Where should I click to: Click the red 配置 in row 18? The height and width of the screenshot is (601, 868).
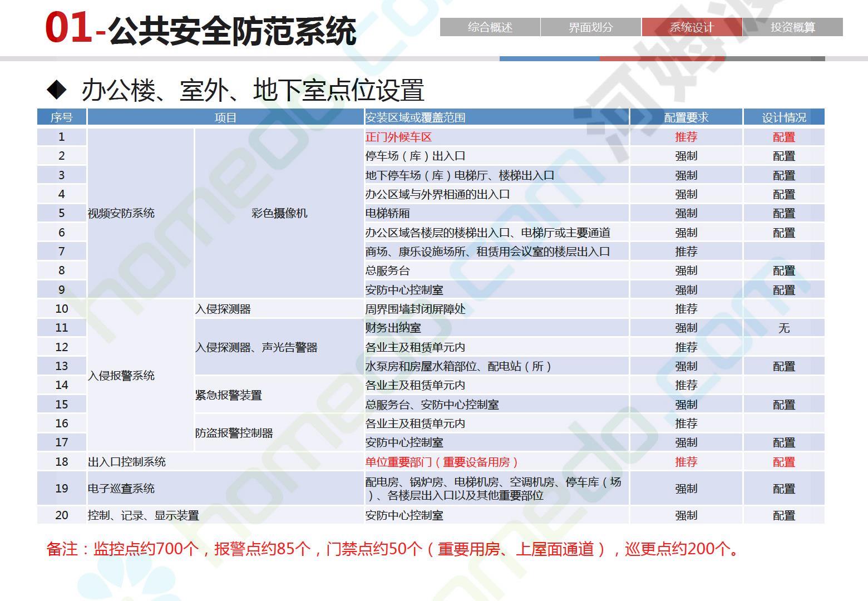784,462
